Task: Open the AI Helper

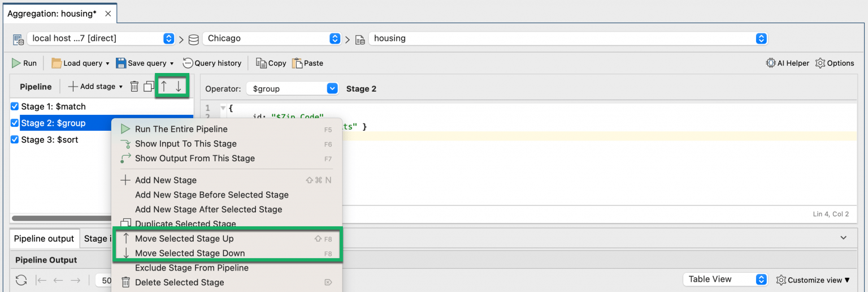Action: pos(788,63)
